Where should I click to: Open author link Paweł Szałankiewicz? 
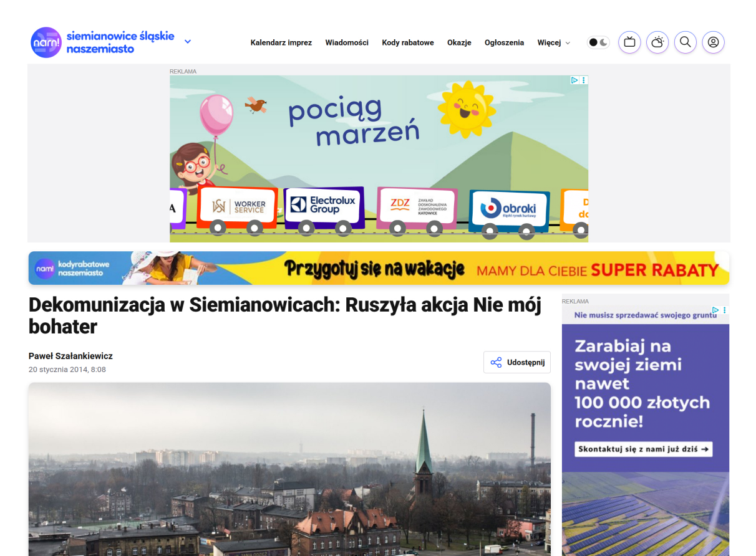(x=70, y=356)
